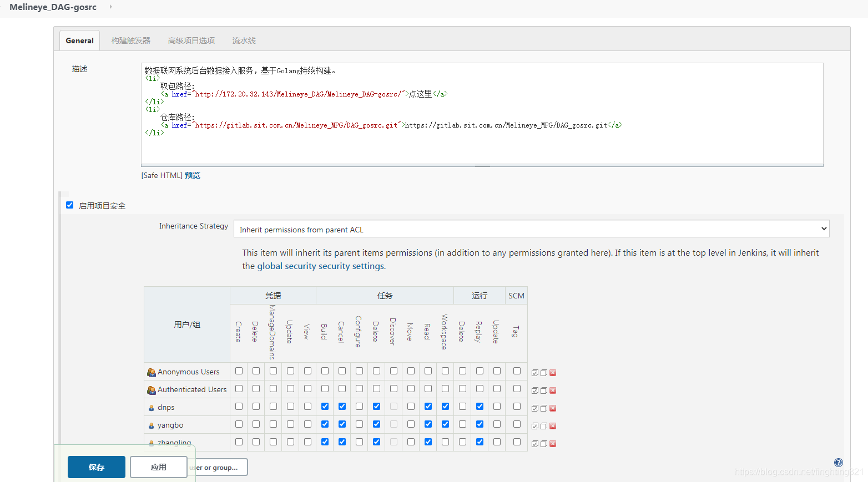Enable Read permission for Anonymous Users
The height and width of the screenshot is (482, 868).
click(x=428, y=371)
